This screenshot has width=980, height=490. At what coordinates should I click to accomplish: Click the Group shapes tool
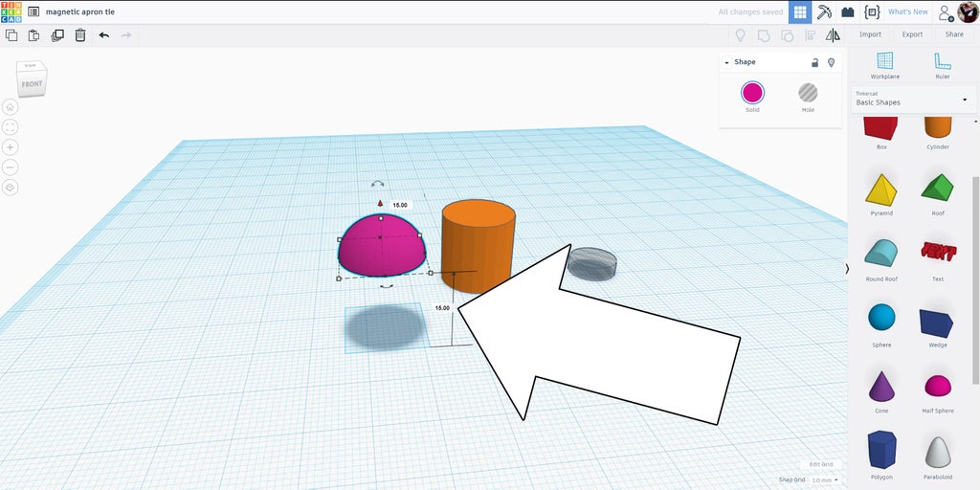pyautogui.click(x=764, y=35)
